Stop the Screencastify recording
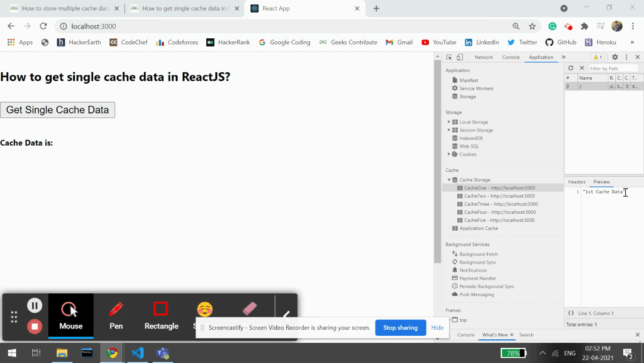Image resolution: width=644 pixels, height=363 pixels. coord(35,327)
